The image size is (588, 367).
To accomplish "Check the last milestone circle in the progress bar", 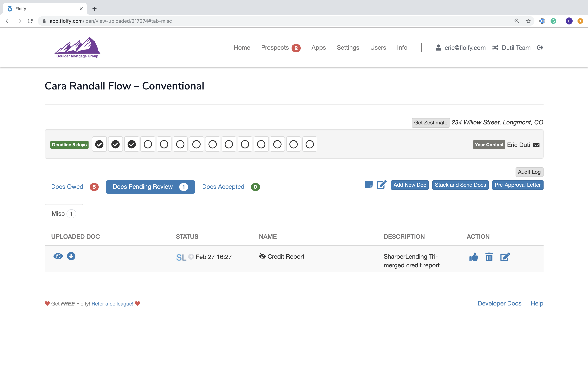I will pos(310,144).
